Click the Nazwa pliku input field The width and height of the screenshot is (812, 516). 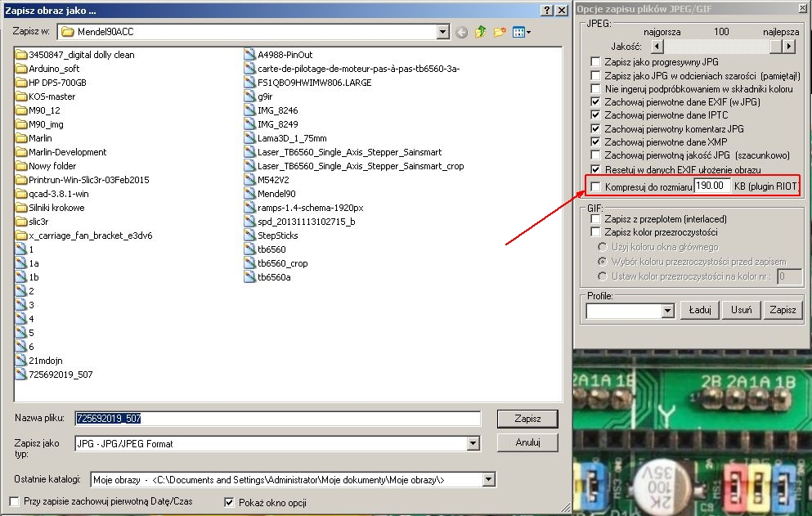tap(277, 419)
